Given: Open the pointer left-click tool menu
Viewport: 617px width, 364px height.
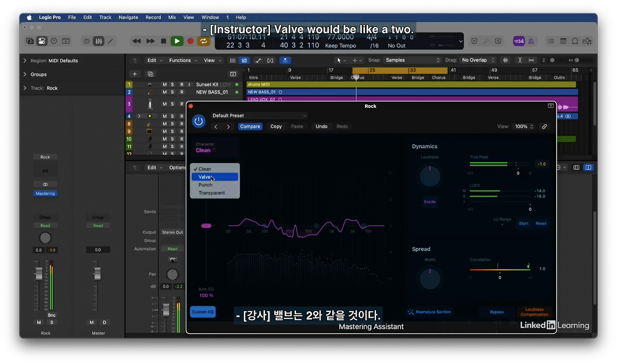Looking at the screenshot, I should [341, 60].
